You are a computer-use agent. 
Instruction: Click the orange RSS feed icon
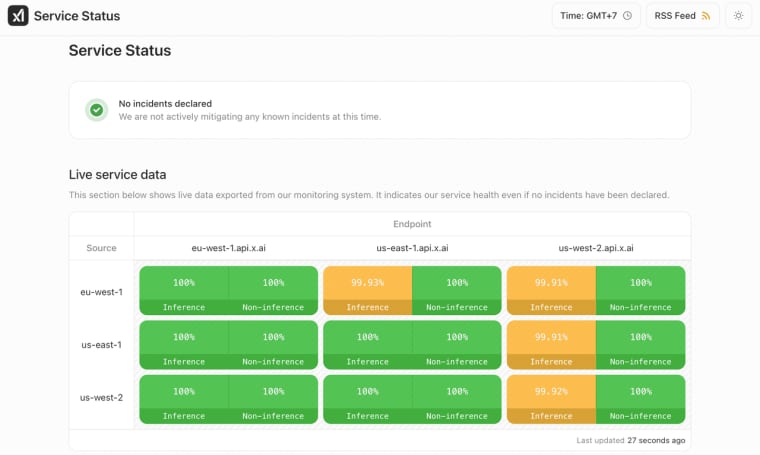[x=706, y=16]
